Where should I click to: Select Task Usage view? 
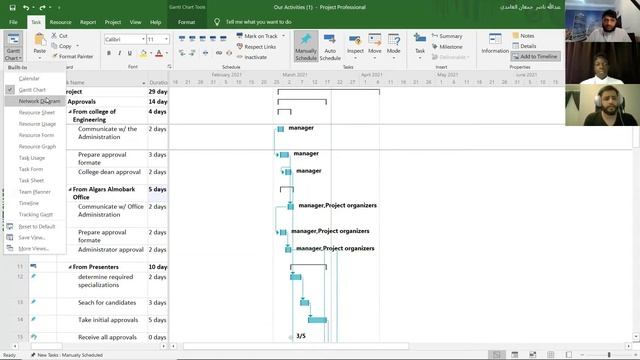tap(32, 158)
